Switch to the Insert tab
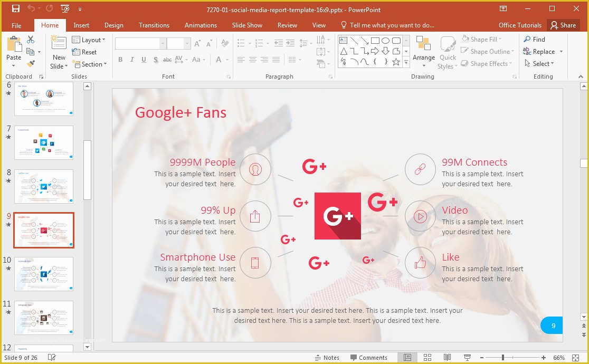 coord(81,25)
